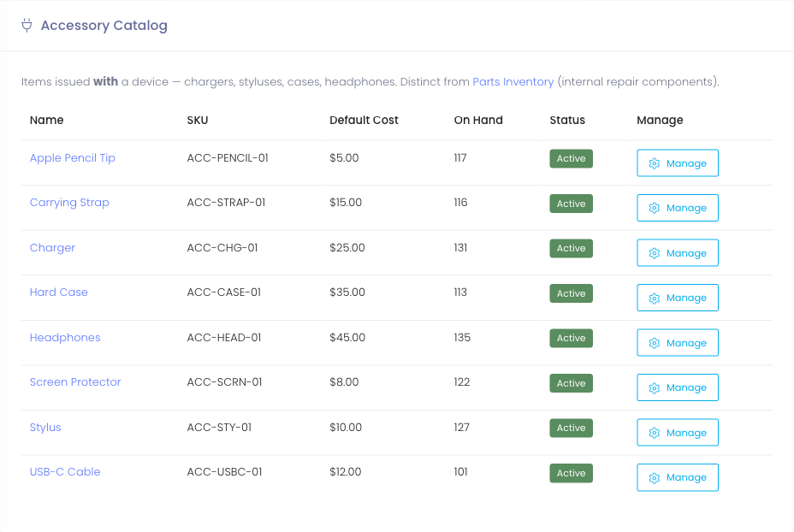Click the On Hand column header
This screenshot has width=794, height=532.
pyautogui.click(x=478, y=120)
